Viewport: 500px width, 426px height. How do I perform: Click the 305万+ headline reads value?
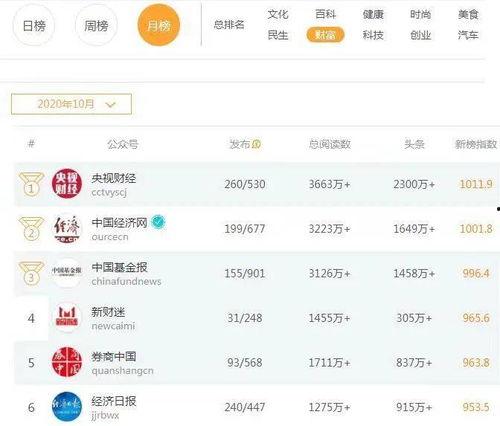point(414,318)
